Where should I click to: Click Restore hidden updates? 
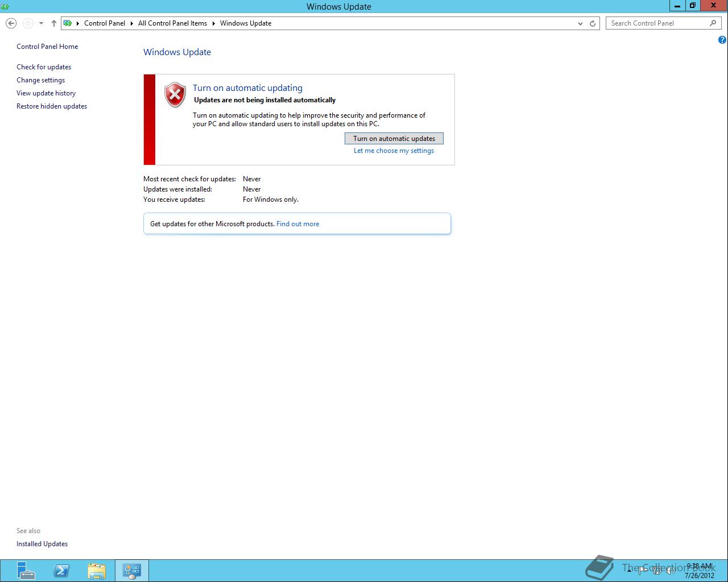click(x=52, y=106)
